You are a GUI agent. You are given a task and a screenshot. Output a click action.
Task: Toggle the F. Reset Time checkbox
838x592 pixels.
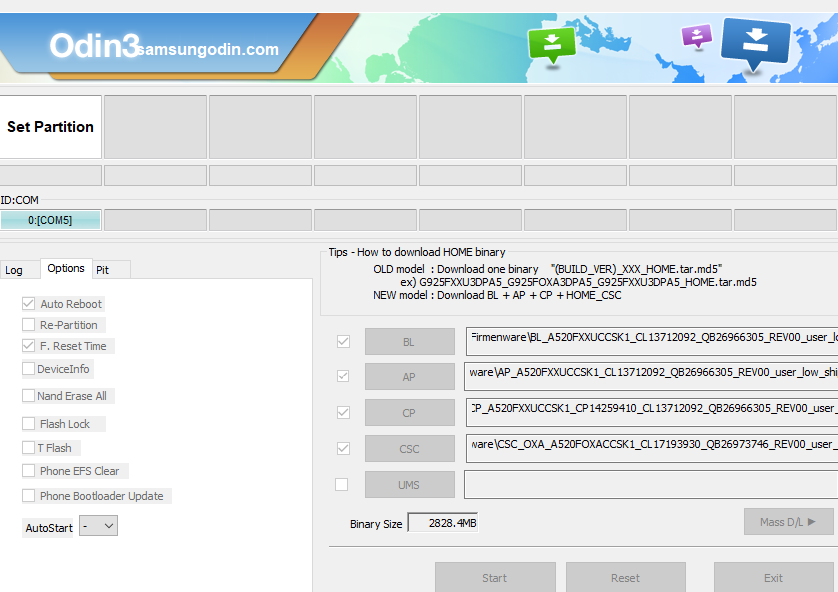(x=28, y=346)
